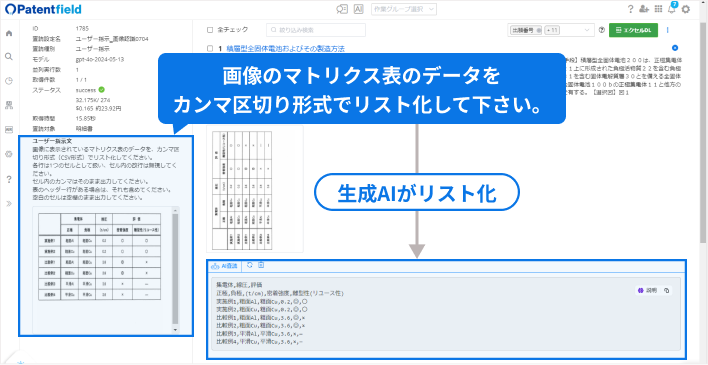
Task: Open the history clock icon in sidebar
Action: coord(9,81)
